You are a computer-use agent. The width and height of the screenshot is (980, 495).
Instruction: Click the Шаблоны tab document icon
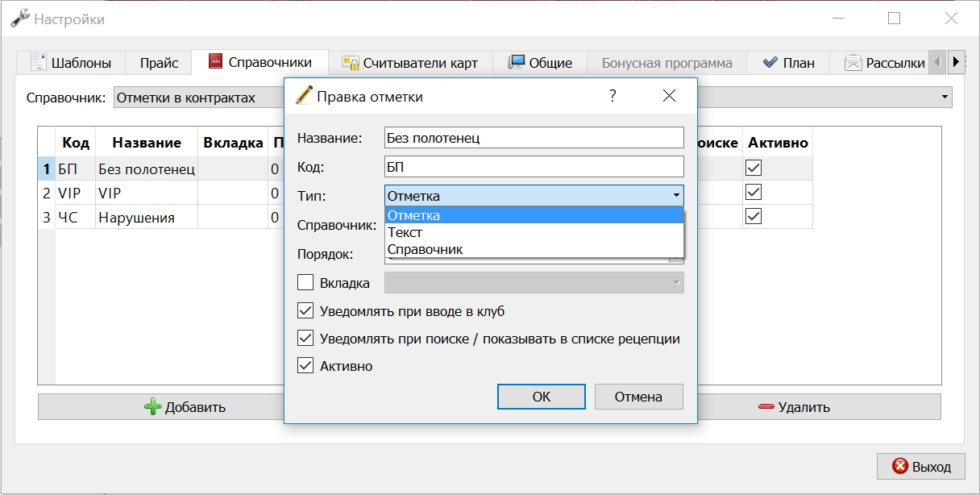[38, 63]
